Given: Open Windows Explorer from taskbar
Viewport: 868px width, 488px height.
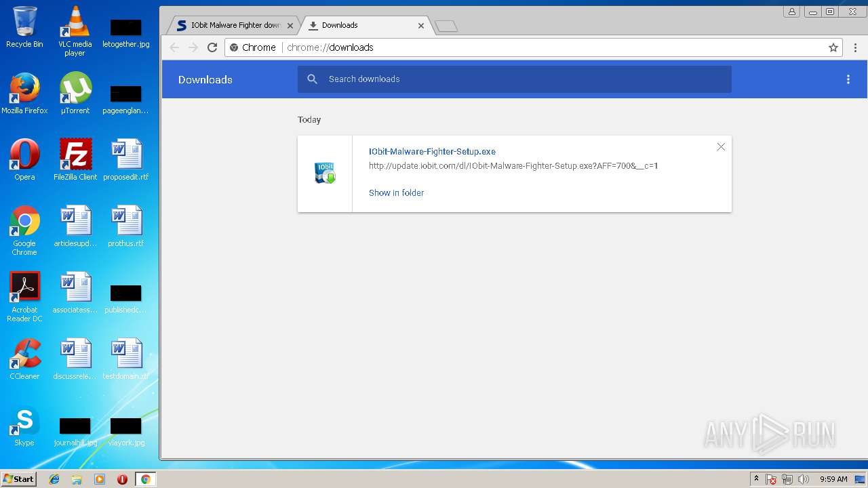Looking at the screenshot, I should pyautogui.click(x=77, y=479).
